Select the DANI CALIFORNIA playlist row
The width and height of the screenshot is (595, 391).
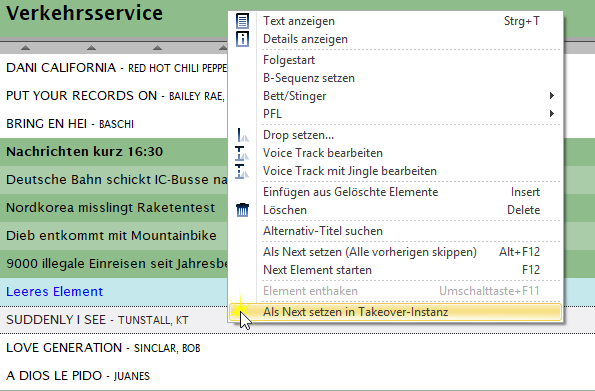coord(114,68)
